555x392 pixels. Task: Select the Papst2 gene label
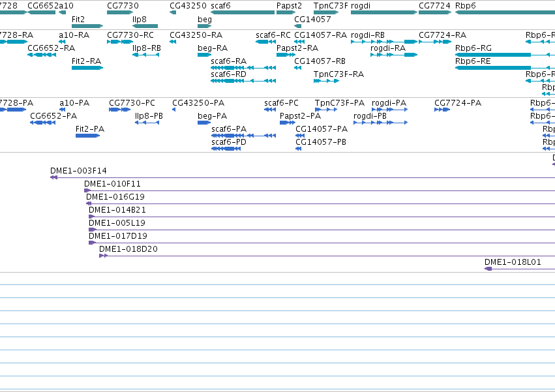289,6
